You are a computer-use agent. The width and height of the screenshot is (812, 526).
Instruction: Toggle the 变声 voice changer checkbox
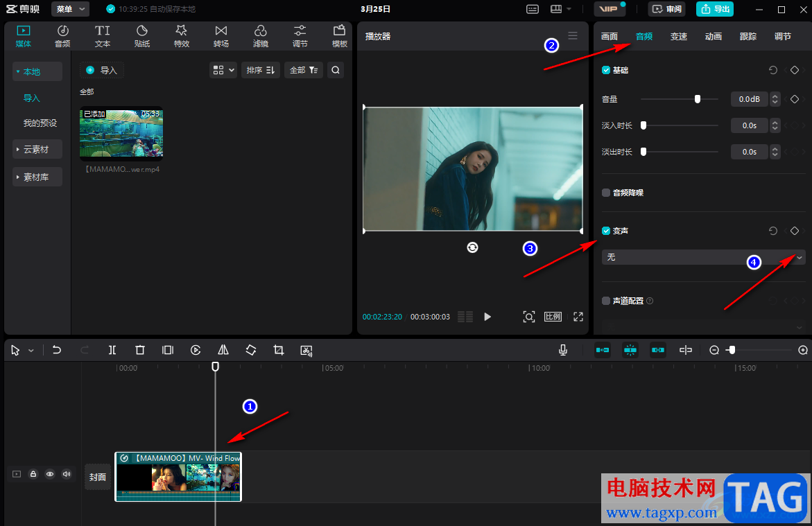tap(606, 231)
